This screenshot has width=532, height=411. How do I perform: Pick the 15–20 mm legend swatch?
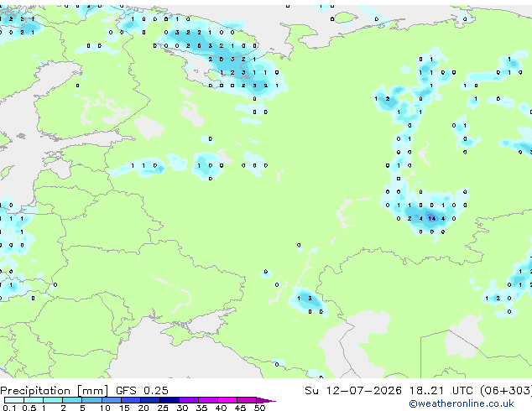[130, 400]
